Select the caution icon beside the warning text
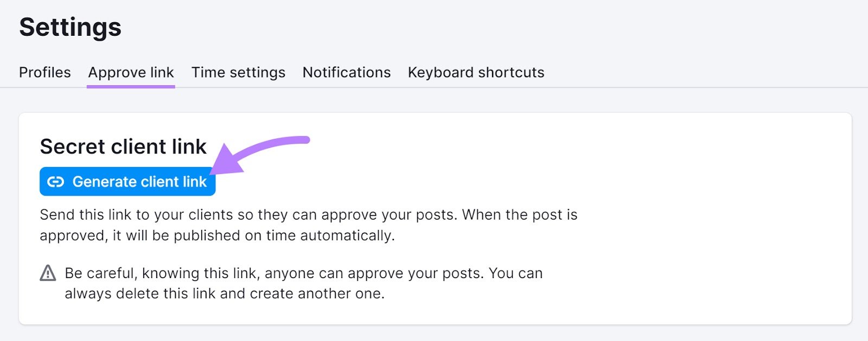The image size is (868, 341). point(48,272)
